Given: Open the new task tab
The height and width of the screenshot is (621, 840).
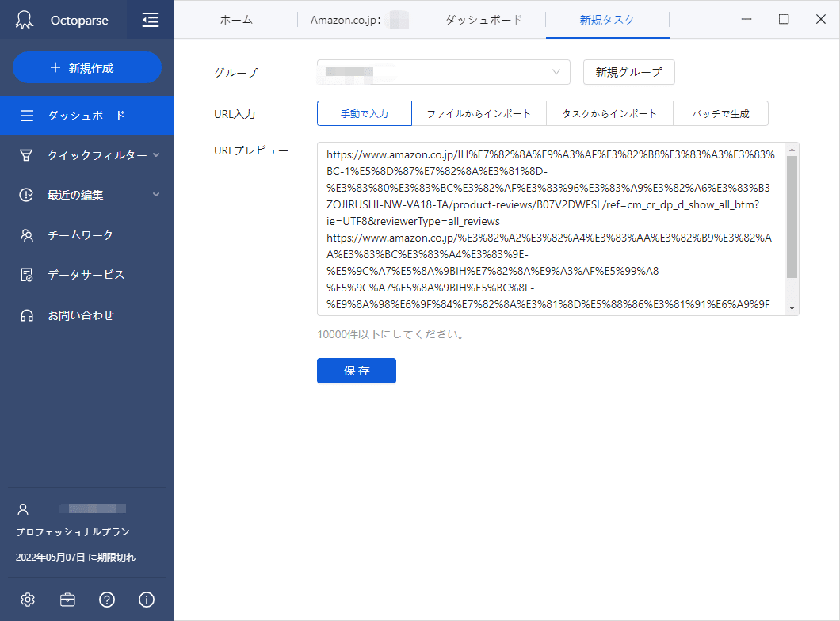Looking at the screenshot, I should click(x=607, y=19).
